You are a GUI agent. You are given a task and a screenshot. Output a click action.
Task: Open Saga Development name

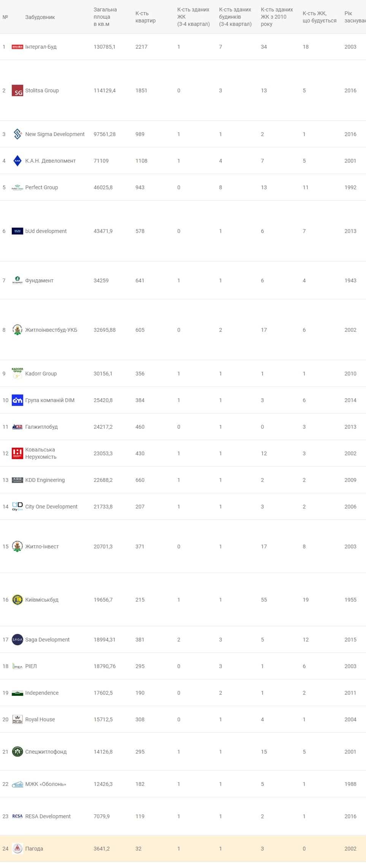click(x=47, y=640)
